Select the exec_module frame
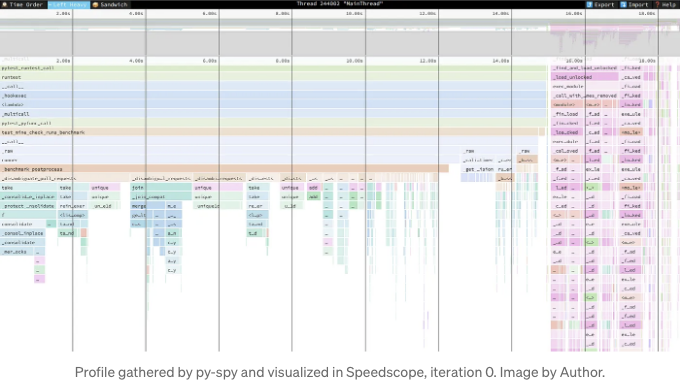 (585, 86)
